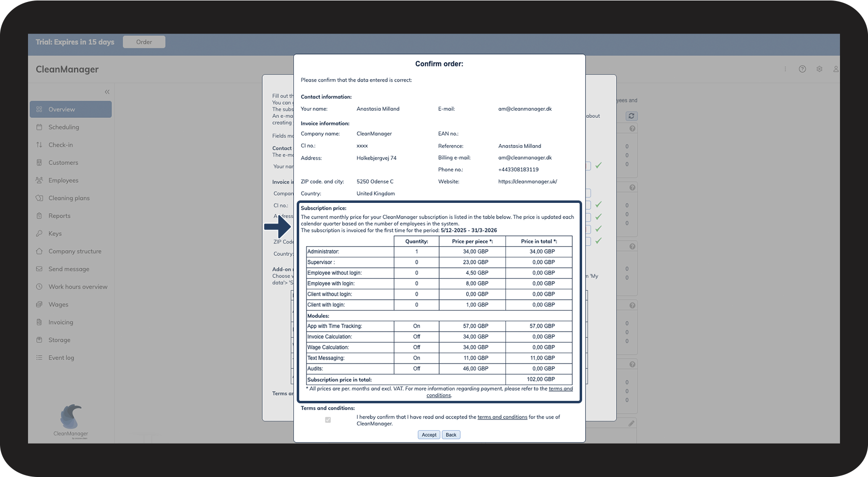Click the invoice period '5/12-2025 - 31/3-2026'
The height and width of the screenshot is (477, 868).
pyautogui.click(x=469, y=230)
